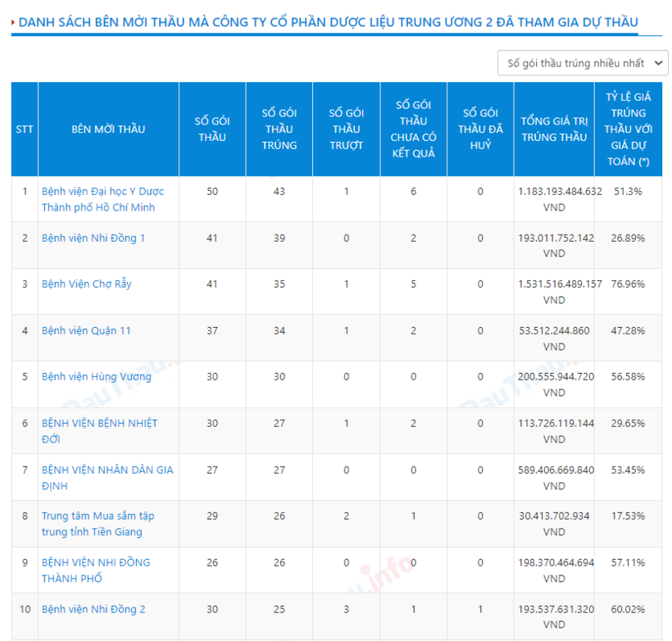Select value 53.512.244.860 VND
The image size is (672, 641).
[554, 339]
